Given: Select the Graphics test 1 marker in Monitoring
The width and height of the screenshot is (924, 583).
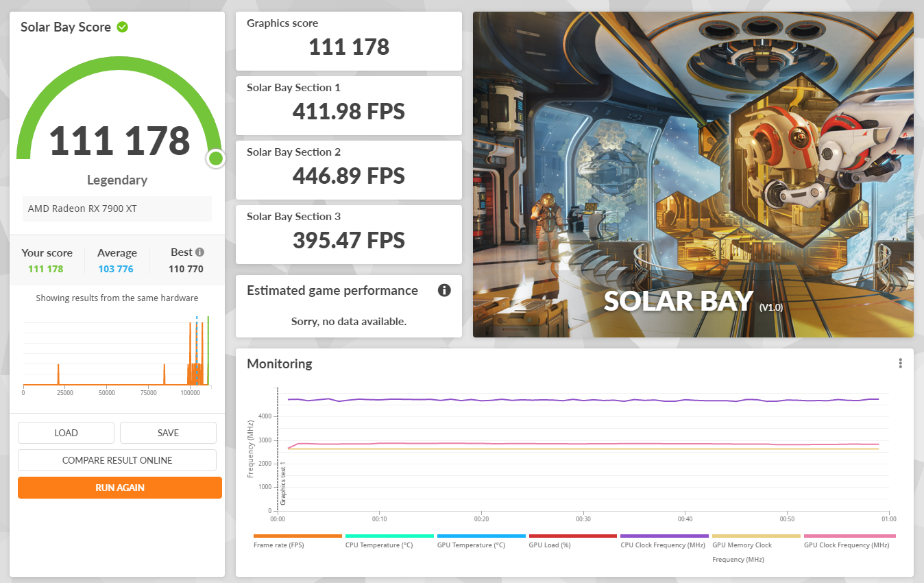Looking at the screenshot, I should tap(282, 484).
